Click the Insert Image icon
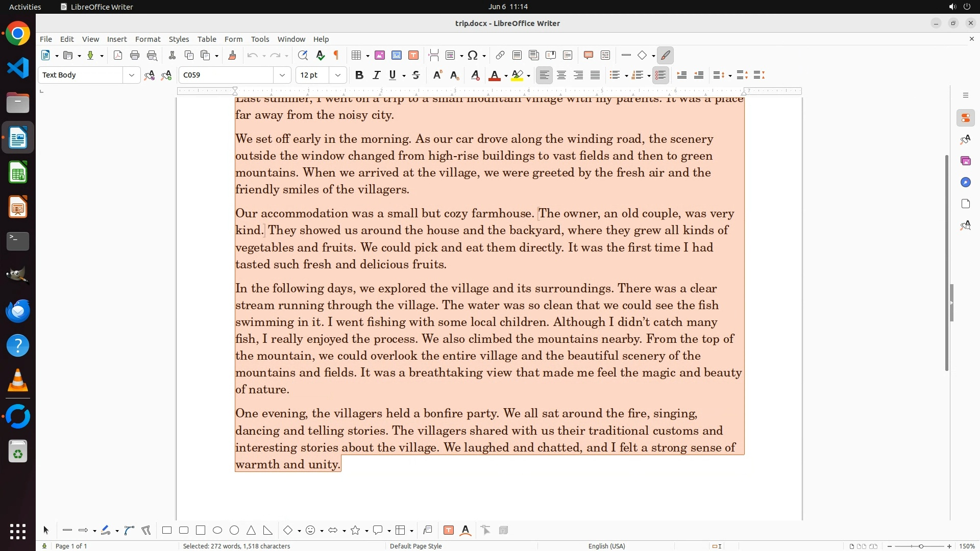Viewport: 980px width, 551px height. pyautogui.click(x=380, y=56)
